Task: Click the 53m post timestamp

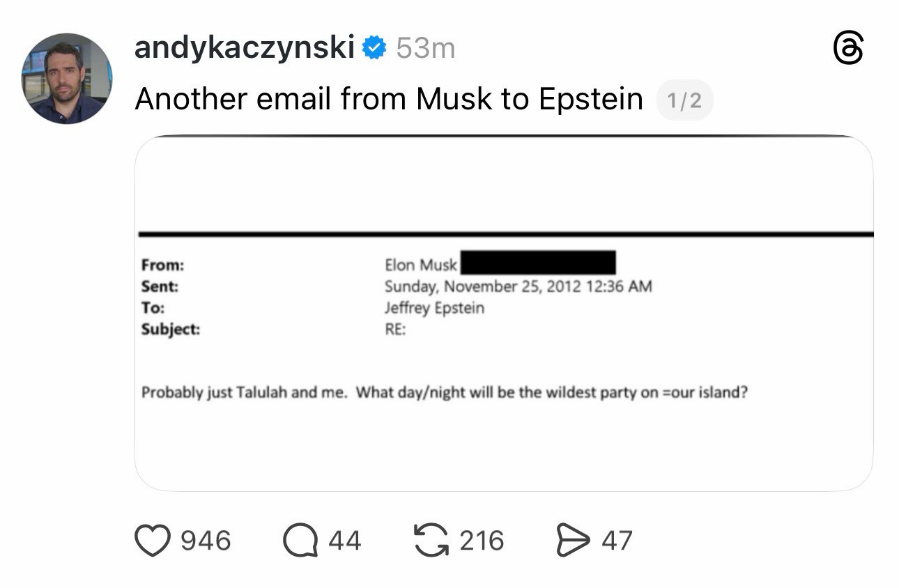Action: 425,48
